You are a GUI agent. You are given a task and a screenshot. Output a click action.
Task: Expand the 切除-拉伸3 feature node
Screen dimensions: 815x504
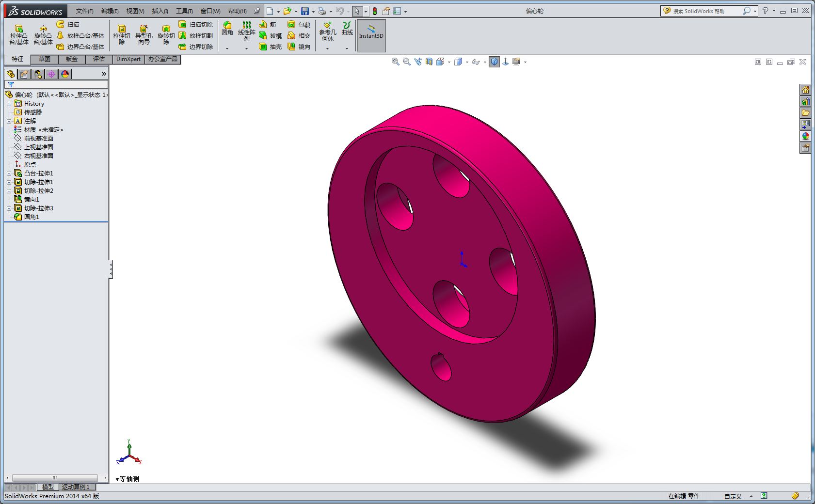coord(9,208)
